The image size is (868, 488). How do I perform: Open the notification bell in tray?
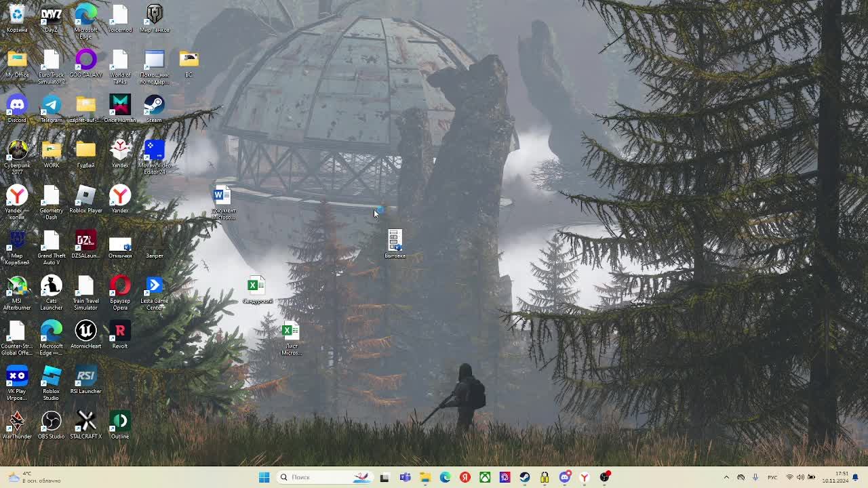856,477
